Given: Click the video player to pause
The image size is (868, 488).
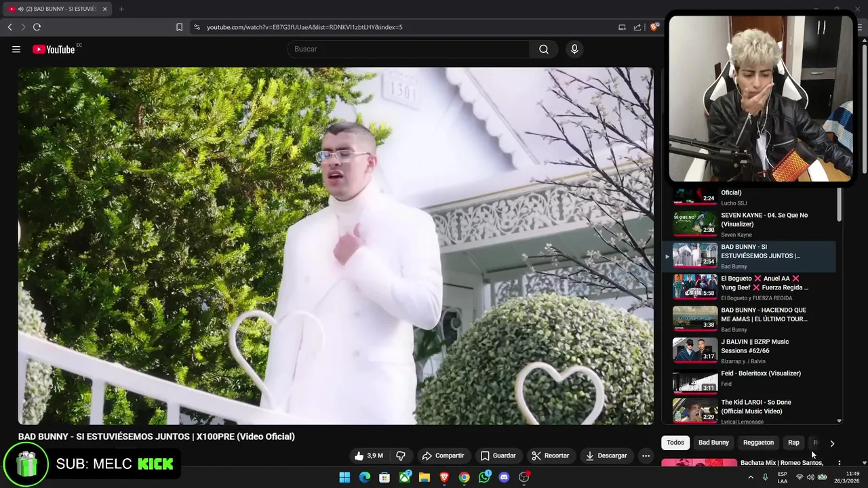Looking at the screenshot, I should point(336,245).
